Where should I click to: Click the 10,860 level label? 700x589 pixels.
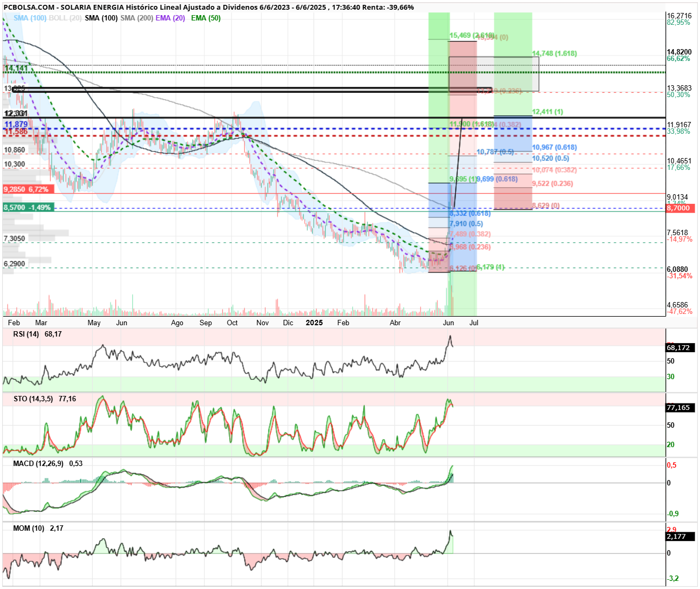(15, 150)
